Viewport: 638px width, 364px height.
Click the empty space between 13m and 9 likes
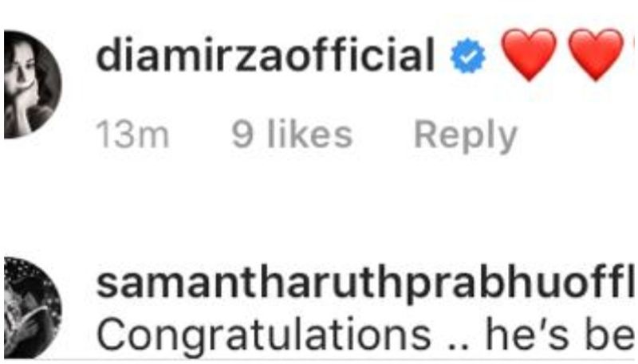tap(200, 135)
